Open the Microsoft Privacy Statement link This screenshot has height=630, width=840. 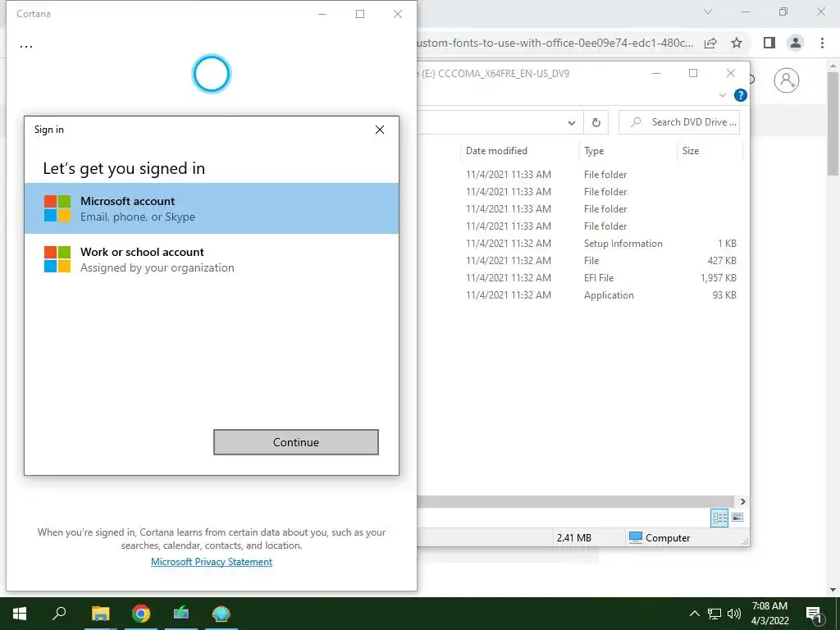point(212,561)
